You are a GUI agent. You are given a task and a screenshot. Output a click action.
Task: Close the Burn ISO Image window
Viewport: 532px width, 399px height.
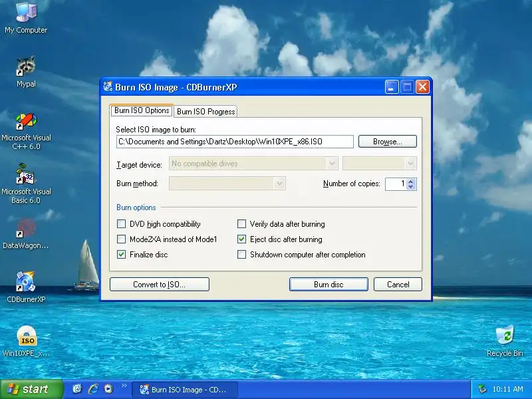pyautogui.click(x=423, y=87)
